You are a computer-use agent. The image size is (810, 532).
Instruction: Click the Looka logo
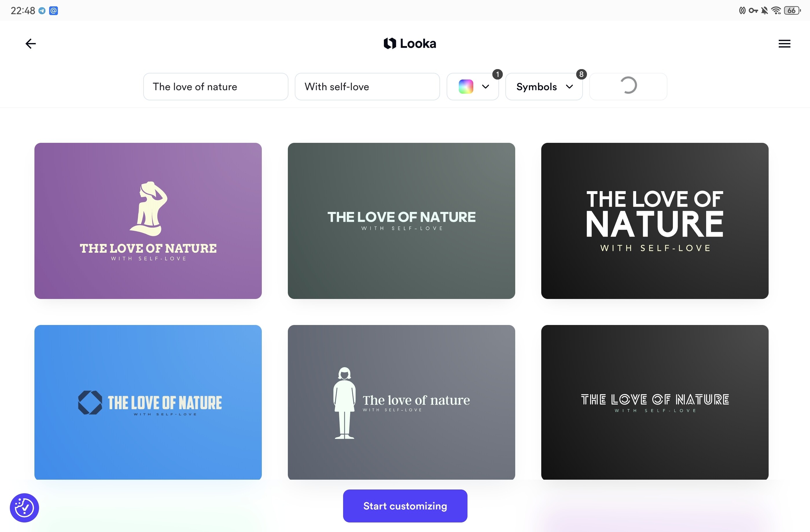[x=410, y=44]
